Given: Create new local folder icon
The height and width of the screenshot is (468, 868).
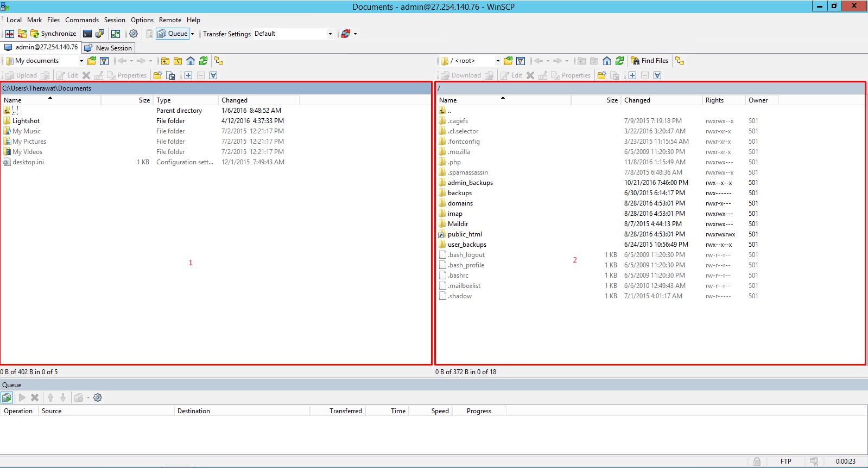Looking at the screenshot, I should (157, 75).
